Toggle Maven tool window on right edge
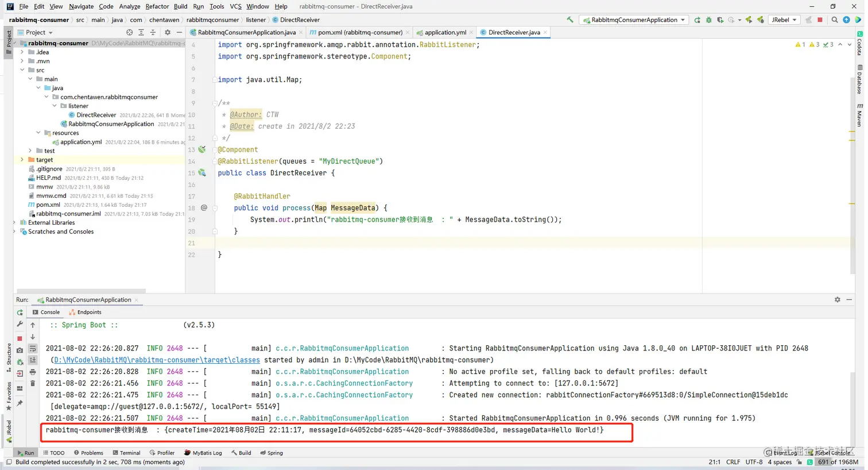The height and width of the screenshot is (470, 868). point(859,115)
